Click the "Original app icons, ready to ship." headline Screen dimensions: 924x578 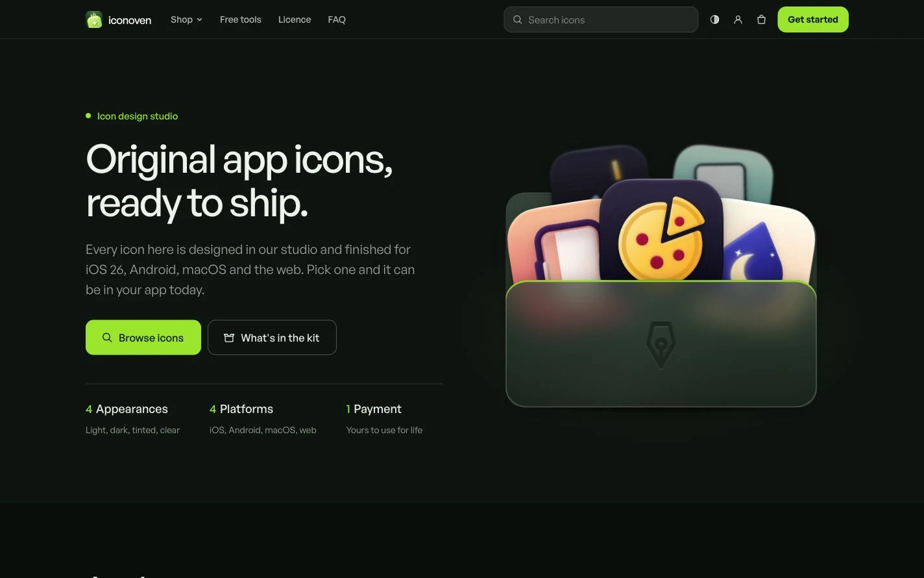click(x=239, y=181)
